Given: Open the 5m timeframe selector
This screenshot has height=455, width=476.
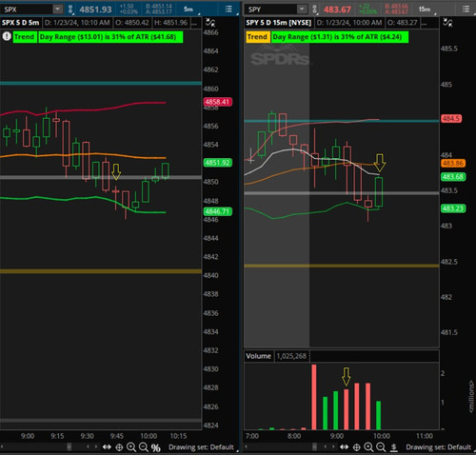Looking at the screenshot, I should (188, 10).
